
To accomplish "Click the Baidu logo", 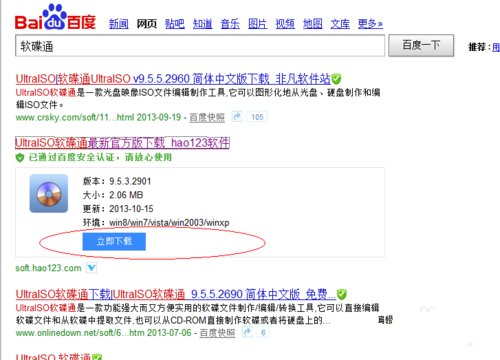I will click(55, 17).
